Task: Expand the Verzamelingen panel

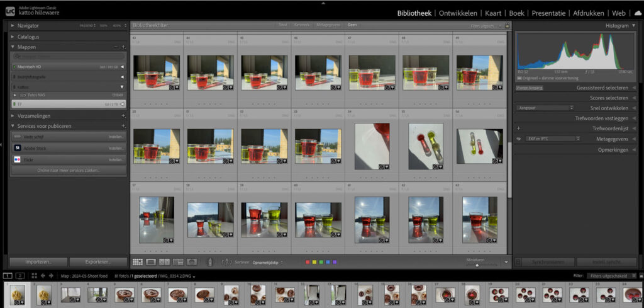Action: coord(13,116)
